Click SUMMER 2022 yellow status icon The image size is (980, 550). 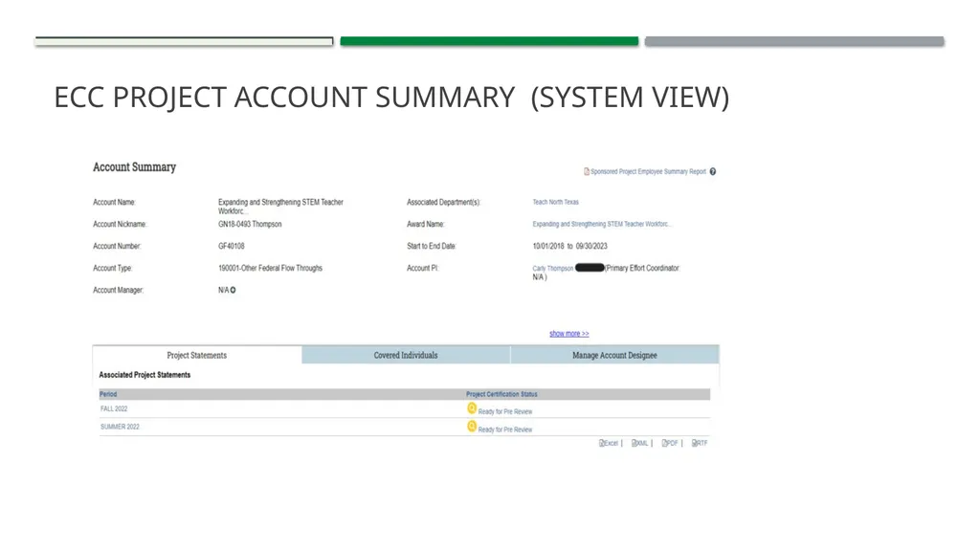[472, 427]
